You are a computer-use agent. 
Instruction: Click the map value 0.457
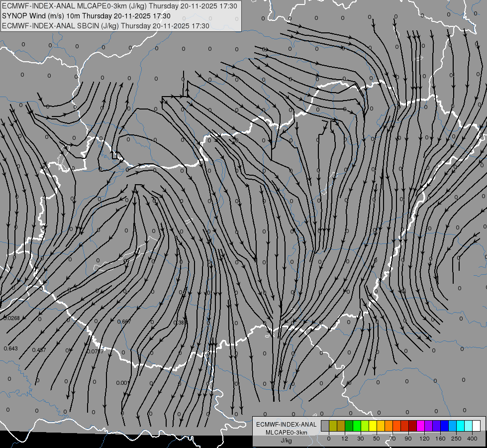[x=39, y=350]
